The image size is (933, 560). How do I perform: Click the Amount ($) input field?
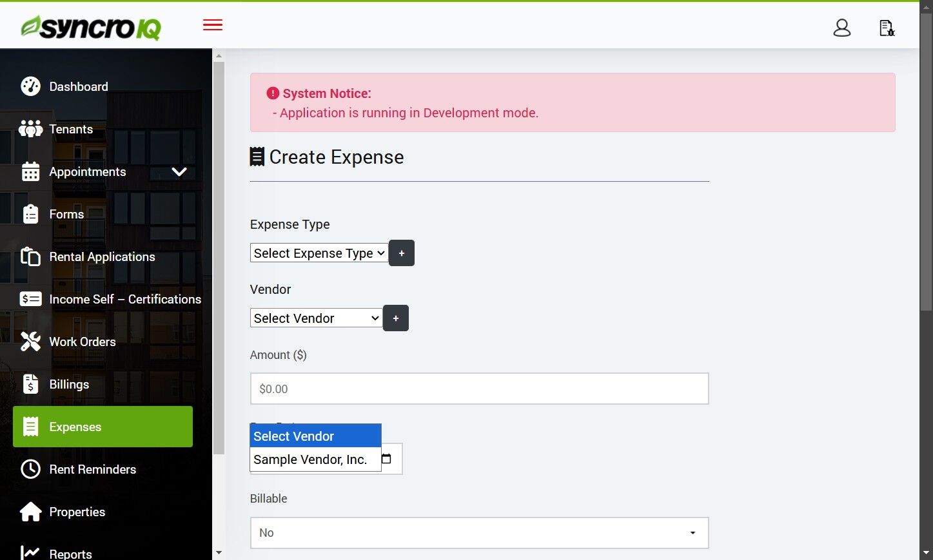pyautogui.click(x=479, y=389)
